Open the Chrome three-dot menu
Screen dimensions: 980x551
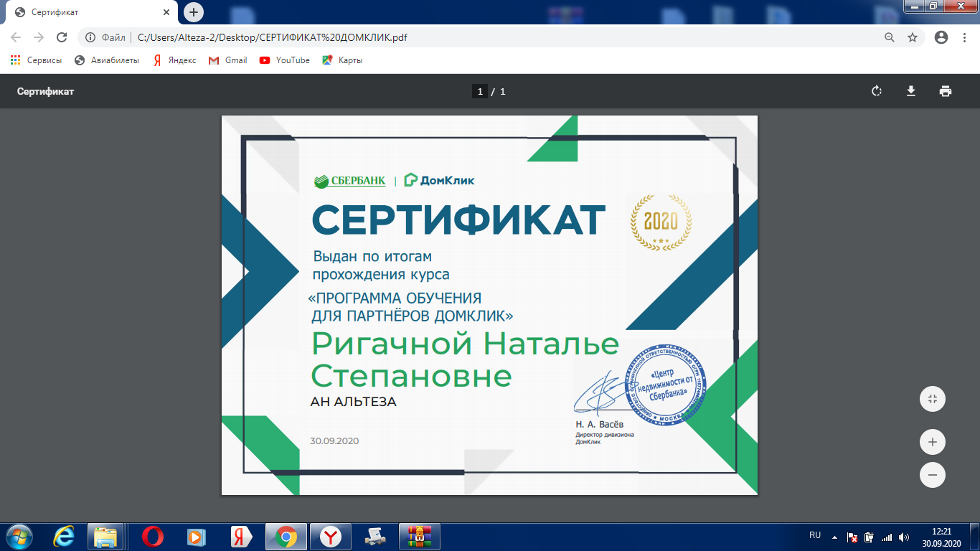[x=963, y=37]
